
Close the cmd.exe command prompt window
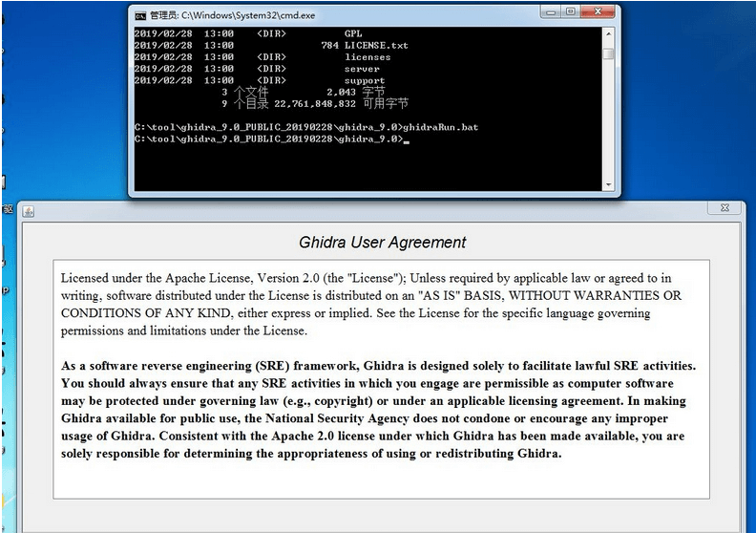point(598,12)
